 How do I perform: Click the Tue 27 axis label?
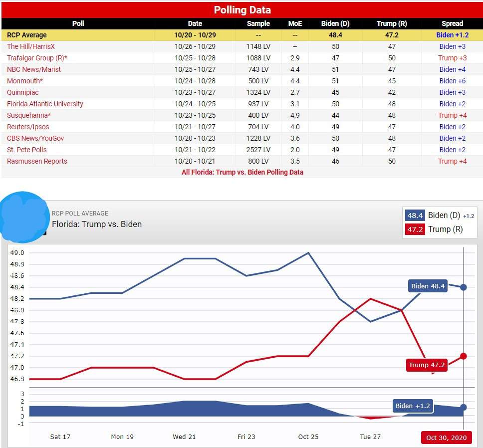point(370,437)
